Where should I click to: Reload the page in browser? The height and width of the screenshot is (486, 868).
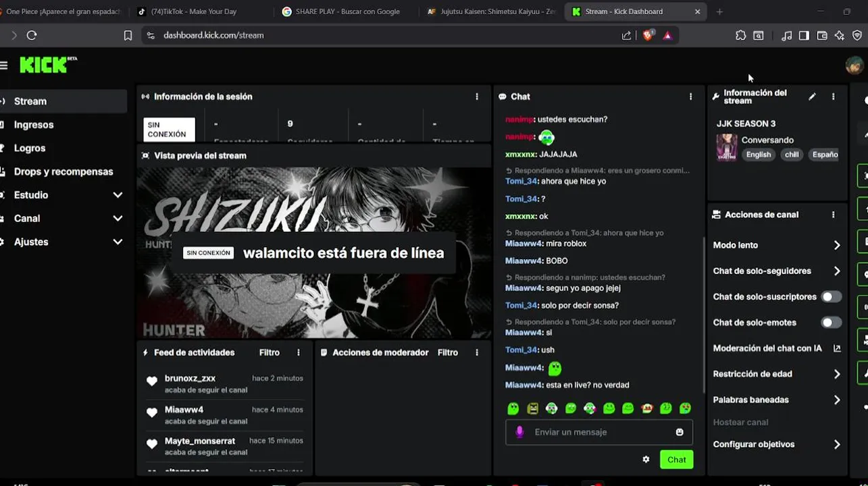(x=32, y=35)
